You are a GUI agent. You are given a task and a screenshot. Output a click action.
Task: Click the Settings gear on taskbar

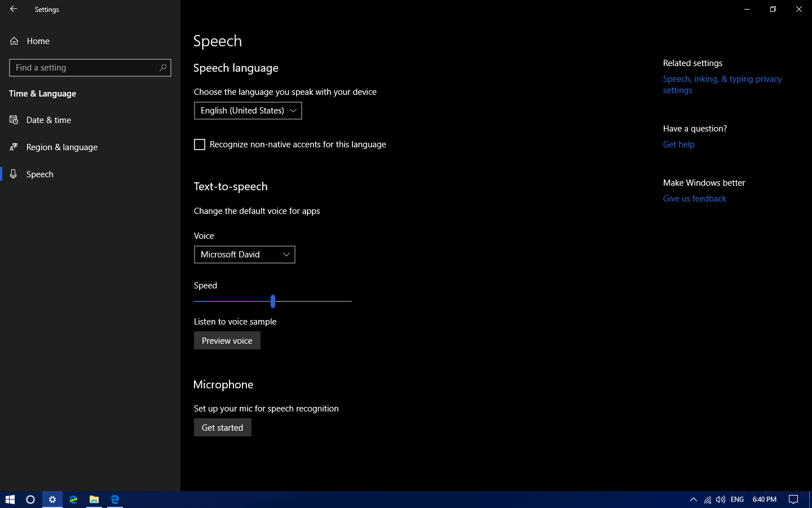click(52, 500)
